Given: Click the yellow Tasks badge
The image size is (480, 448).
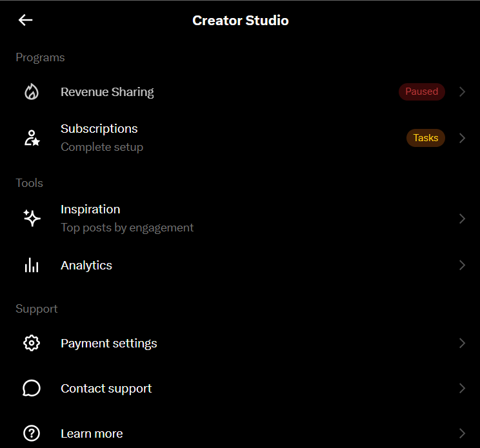Looking at the screenshot, I should pyautogui.click(x=426, y=138).
